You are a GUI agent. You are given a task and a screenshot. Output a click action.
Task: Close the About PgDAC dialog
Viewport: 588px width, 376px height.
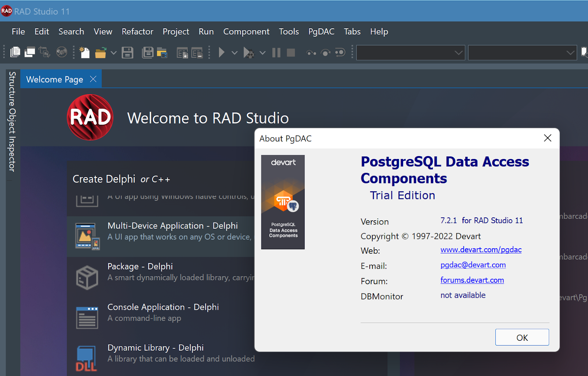548,138
